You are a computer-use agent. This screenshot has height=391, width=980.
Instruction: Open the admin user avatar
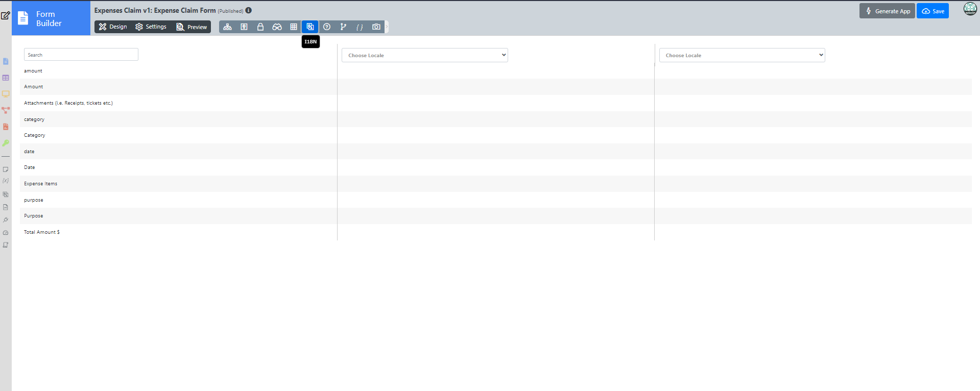[x=970, y=9]
